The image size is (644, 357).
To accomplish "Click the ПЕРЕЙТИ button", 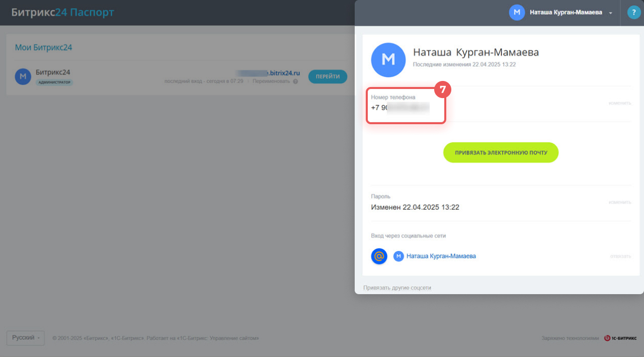I will tap(328, 76).
